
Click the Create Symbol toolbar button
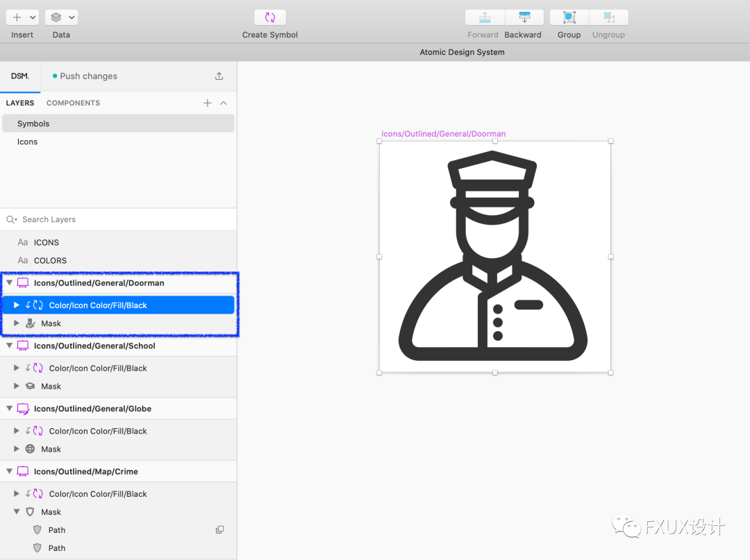click(270, 17)
